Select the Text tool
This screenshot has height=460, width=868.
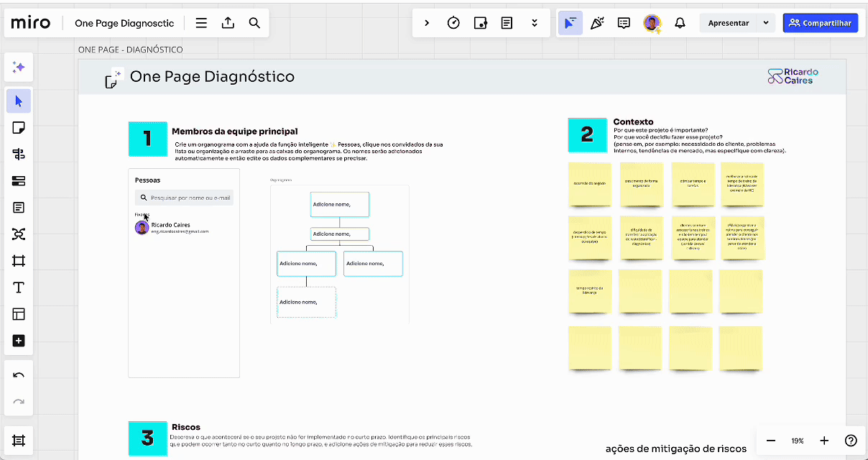point(19,287)
